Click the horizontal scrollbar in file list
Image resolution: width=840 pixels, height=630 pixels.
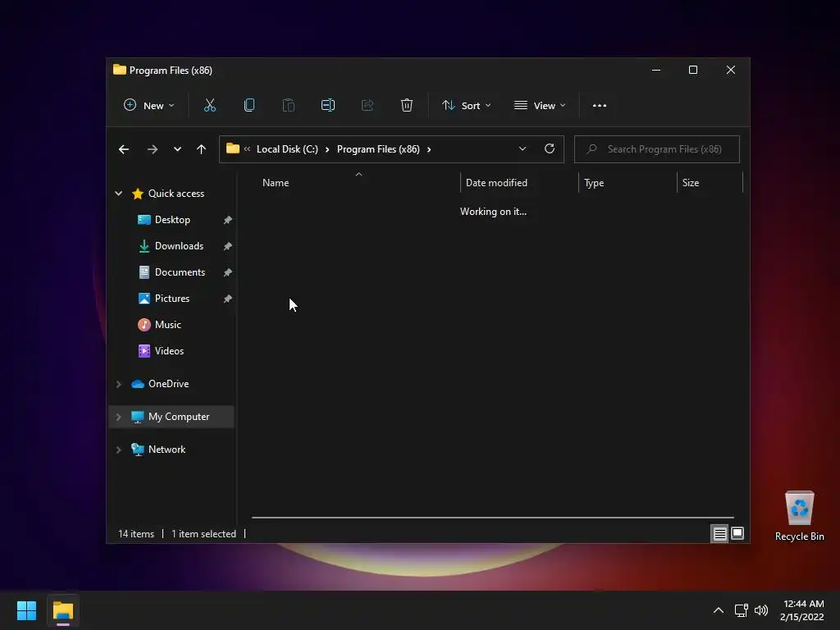[x=493, y=518]
